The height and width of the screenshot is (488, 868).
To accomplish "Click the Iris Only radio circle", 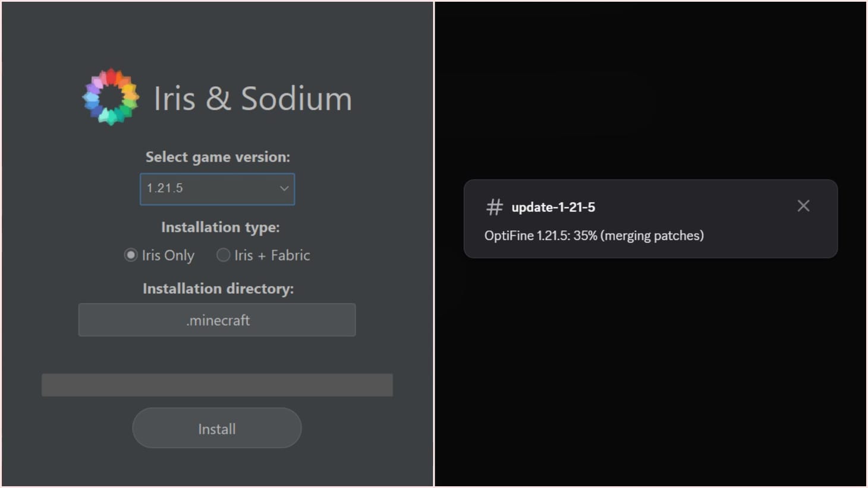I will [x=130, y=255].
